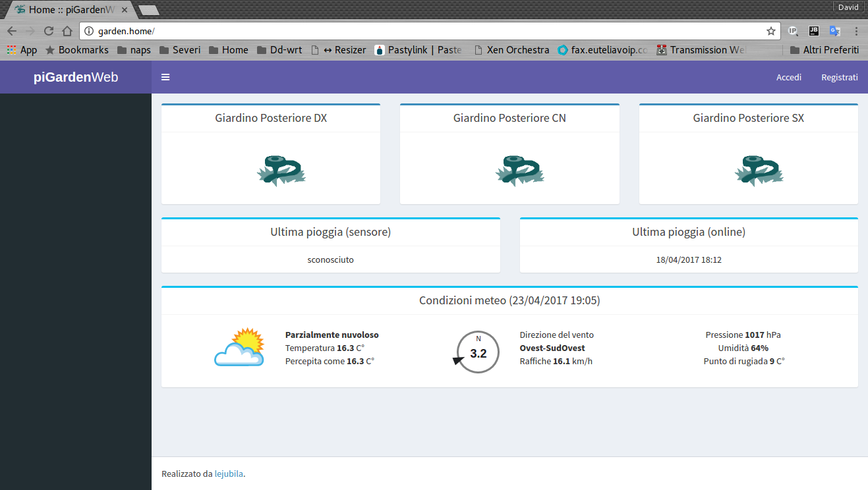Go back with browser back arrow
This screenshot has width=868, height=490.
pos(12,31)
